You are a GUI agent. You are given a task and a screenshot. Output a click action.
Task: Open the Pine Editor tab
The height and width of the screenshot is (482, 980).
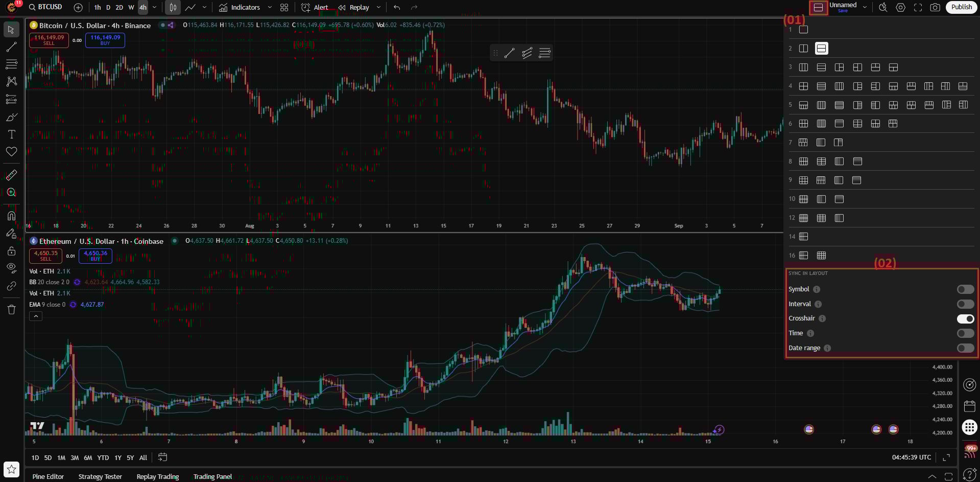coord(48,476)
